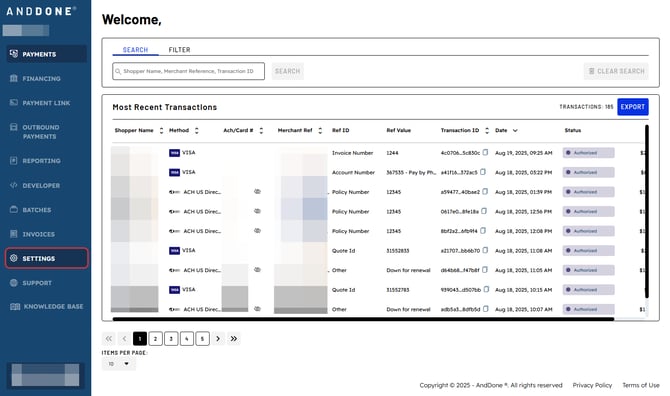
Task: Open the Terms of Use link
Action: (641, 385)
